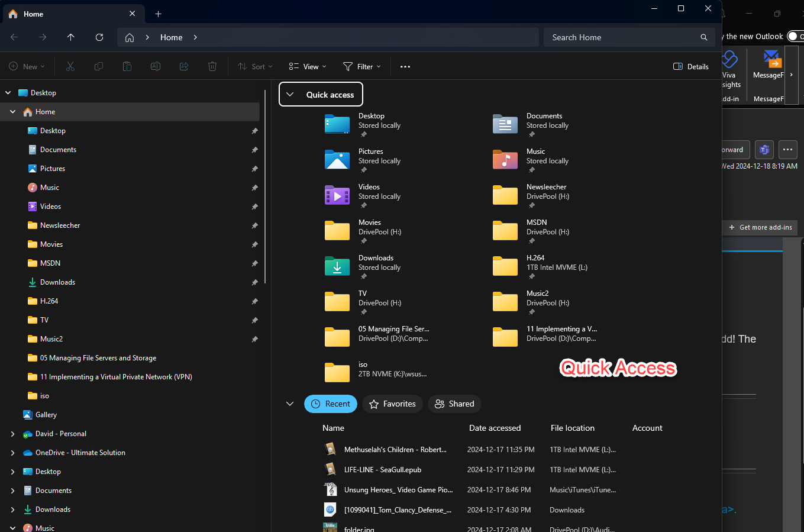Click the Share icon in toolbar
804x532 pixels.
pyautogui.click(x=184, y=67)
